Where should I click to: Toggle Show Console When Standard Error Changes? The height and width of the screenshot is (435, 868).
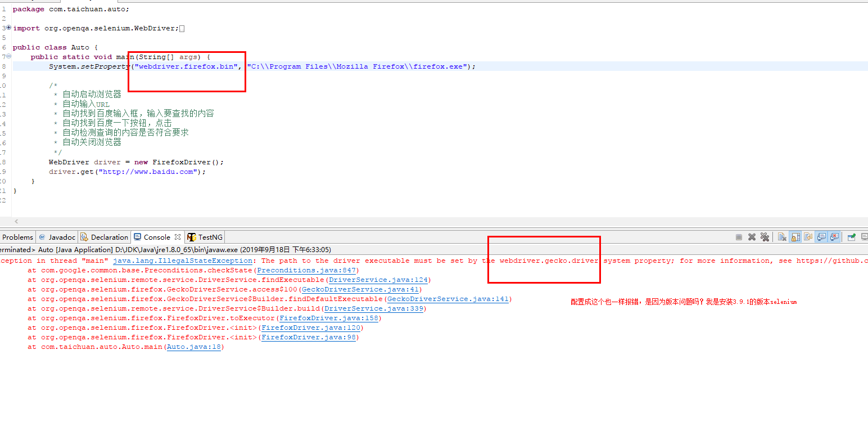pos(835,237)
